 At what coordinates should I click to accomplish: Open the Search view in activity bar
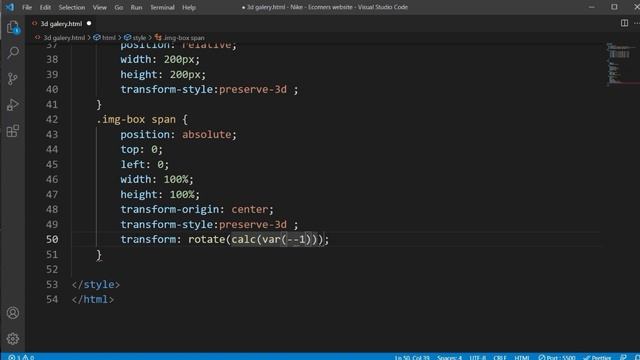pyautogui.click(x=13, y=53)
